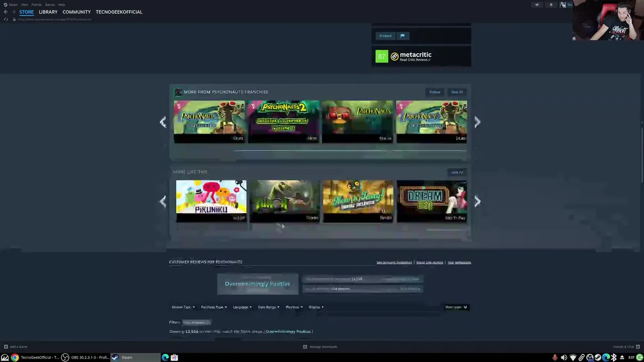Viewport: 644px width, 362px height.
Task: Click the padlock icon beside the store URL
Action: pos(14,19)
